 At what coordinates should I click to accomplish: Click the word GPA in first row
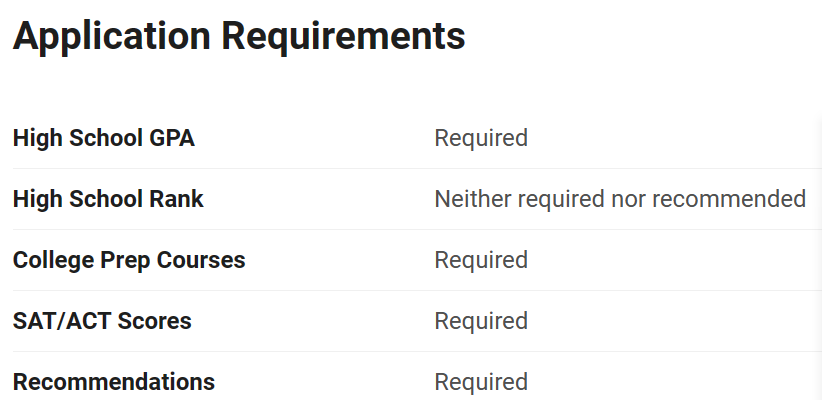tap(171, 138)
